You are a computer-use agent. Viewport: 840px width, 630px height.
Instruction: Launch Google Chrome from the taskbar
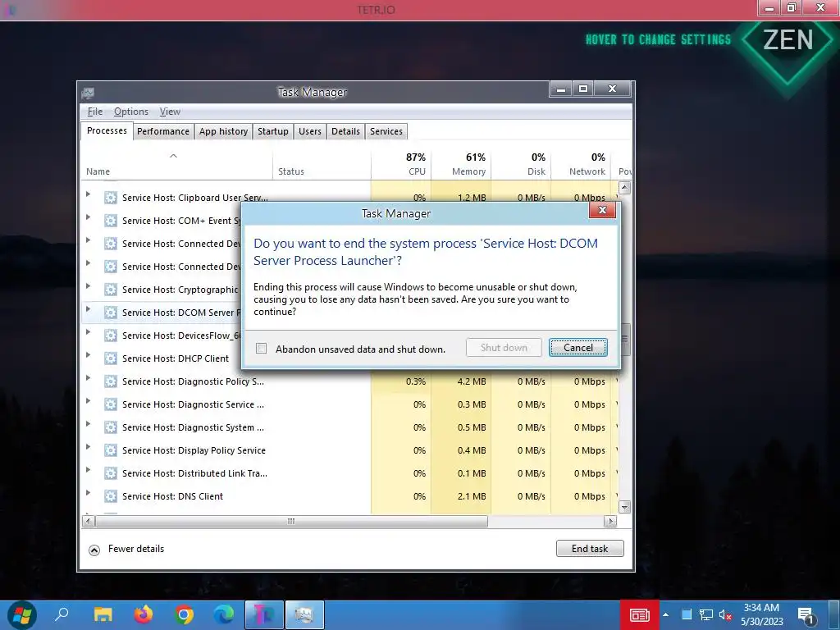tap(184, 614)
